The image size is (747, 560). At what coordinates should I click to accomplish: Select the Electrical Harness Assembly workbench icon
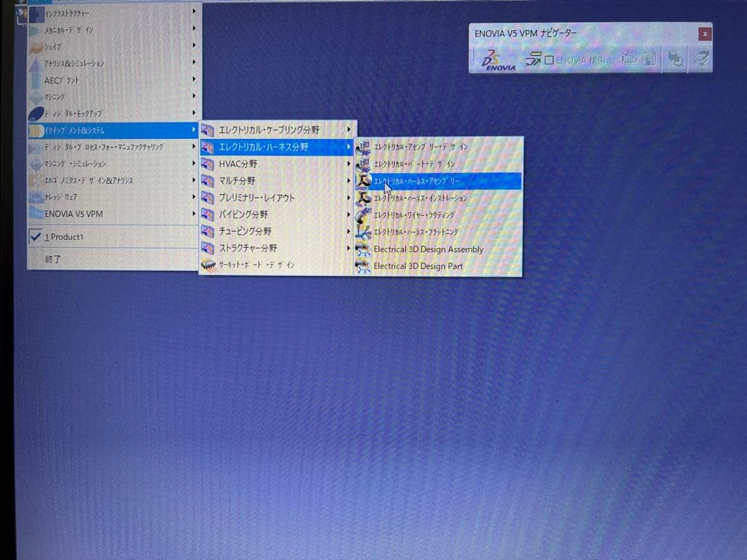coord(363,181)
